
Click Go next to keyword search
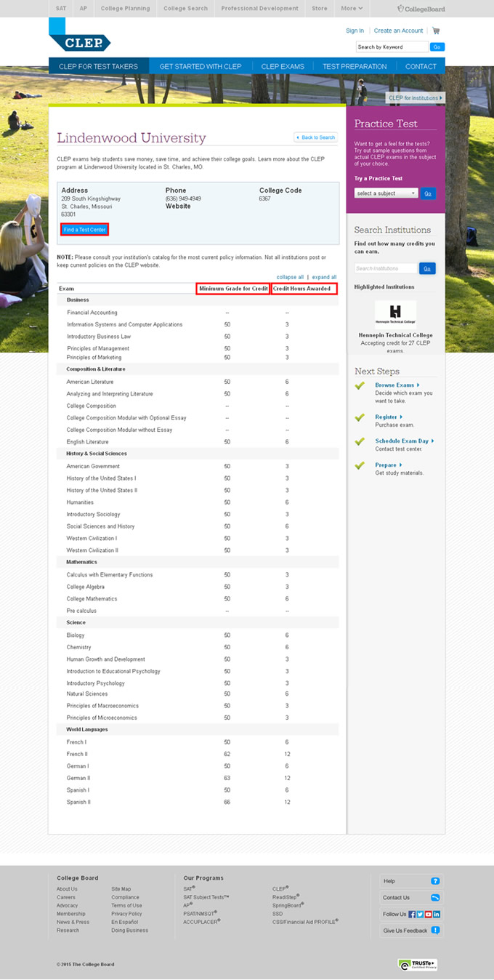(x=437, y=47)
